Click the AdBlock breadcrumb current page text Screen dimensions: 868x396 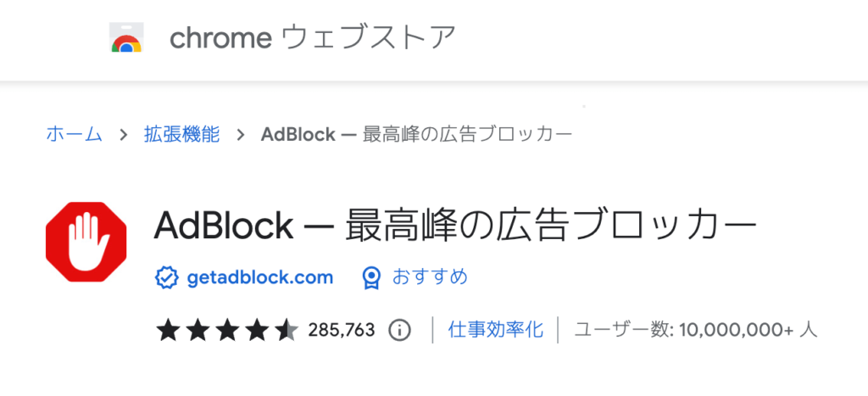[416, 135]
